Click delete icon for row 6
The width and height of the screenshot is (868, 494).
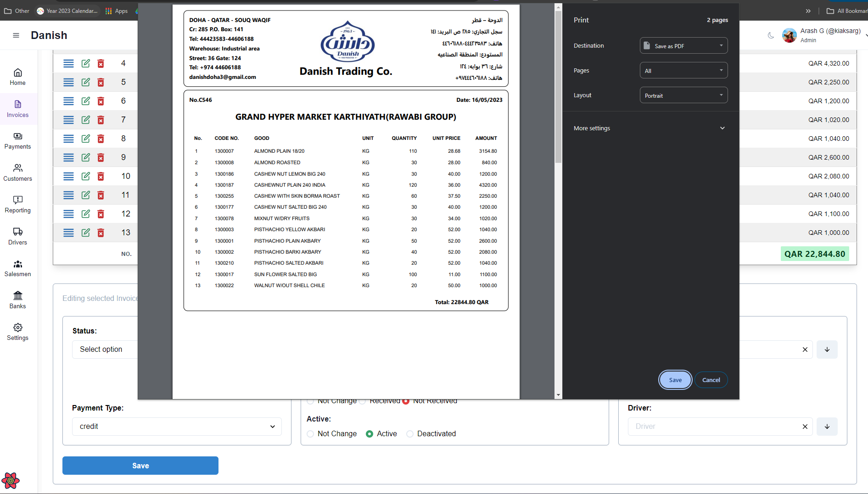point(101,101)
